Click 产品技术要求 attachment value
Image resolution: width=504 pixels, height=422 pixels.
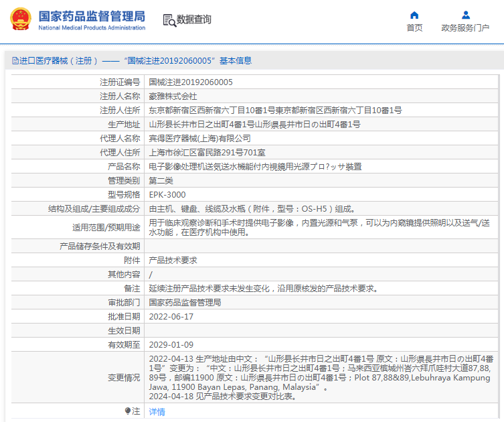[173, 261]
